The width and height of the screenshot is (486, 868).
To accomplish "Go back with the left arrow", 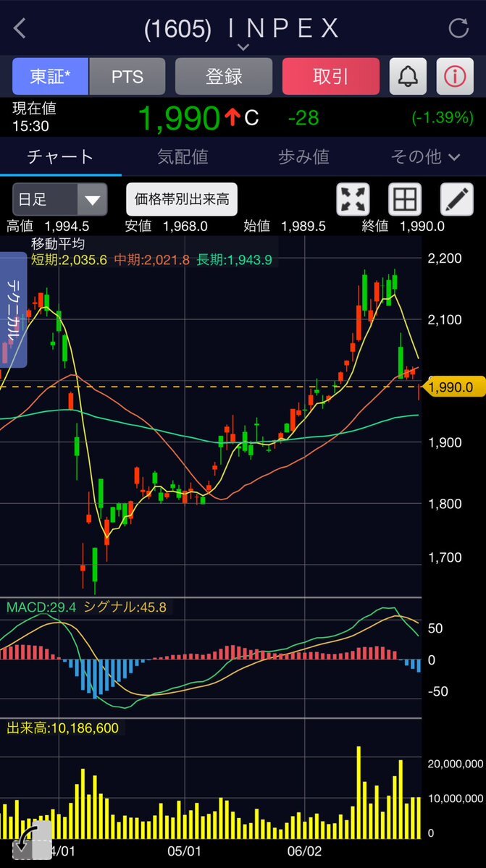I will point(20,28).
